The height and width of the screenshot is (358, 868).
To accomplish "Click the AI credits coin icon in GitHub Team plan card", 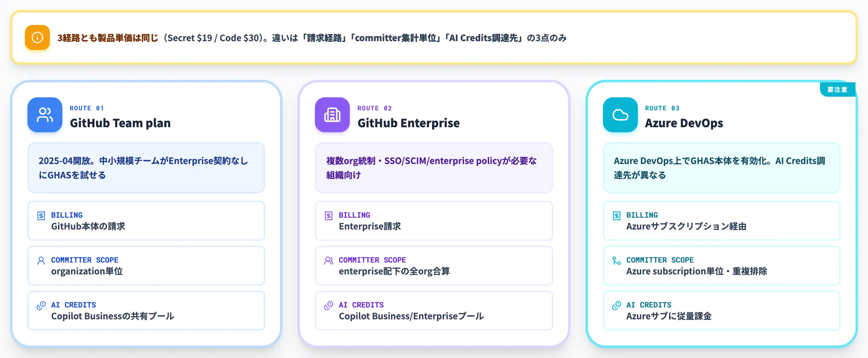I will (x=41, y=305).
